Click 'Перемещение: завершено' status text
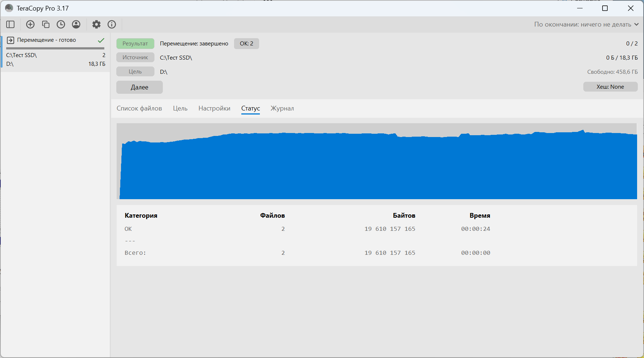Screen dimensions: 644x358 click(194, 44)
